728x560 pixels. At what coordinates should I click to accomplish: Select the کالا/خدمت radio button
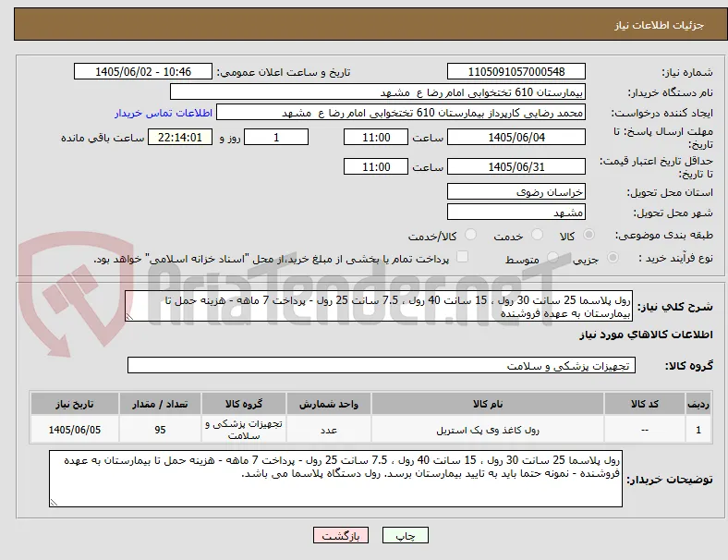coord(471,235)
